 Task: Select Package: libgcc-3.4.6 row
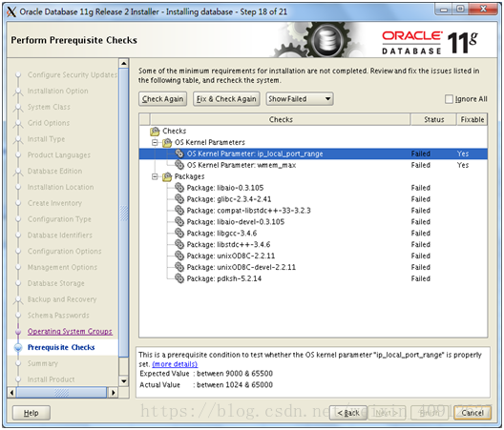[313, 234]
